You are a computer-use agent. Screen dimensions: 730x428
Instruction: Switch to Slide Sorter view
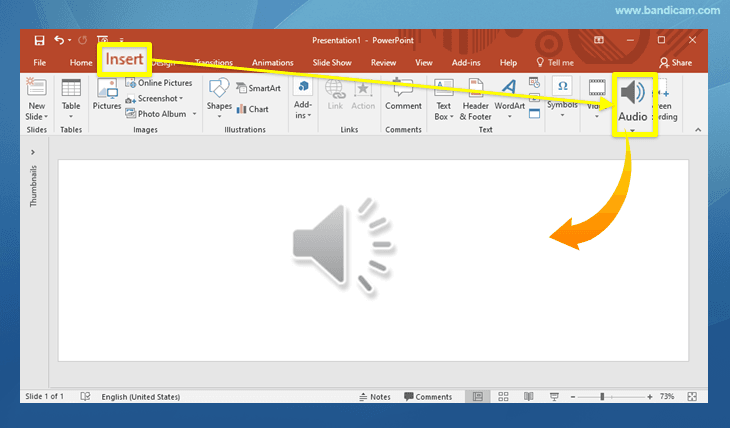(x=503, y=396)
